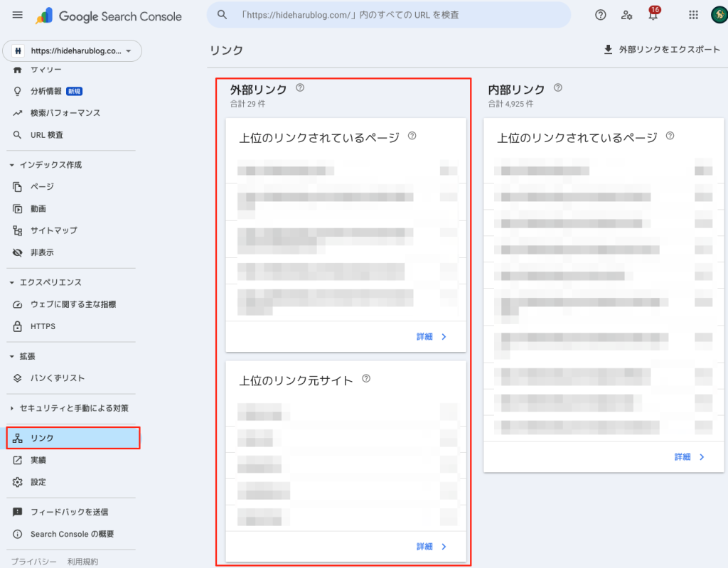Click the user settings people icon
Screen dimensions: 728x568
(626, 15)
